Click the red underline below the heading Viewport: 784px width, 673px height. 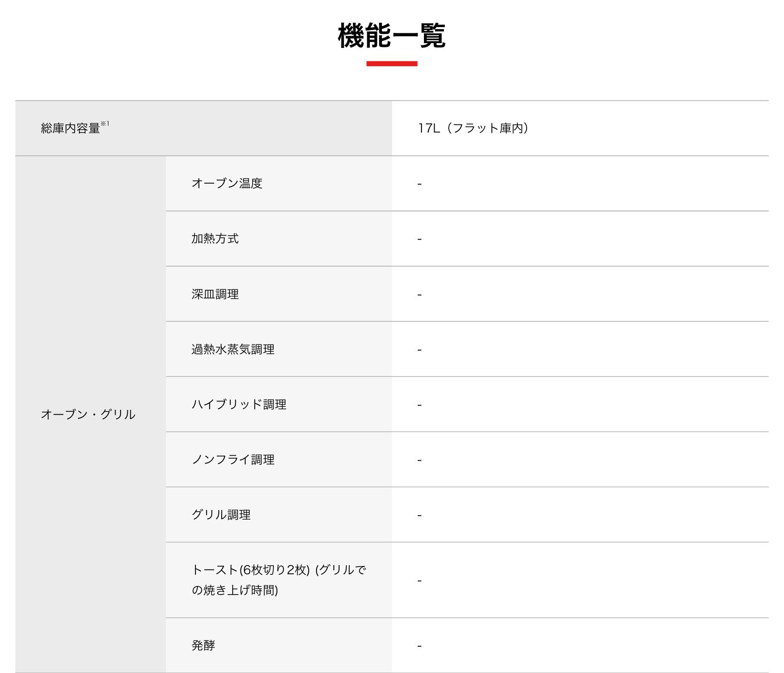click(392, 63)
